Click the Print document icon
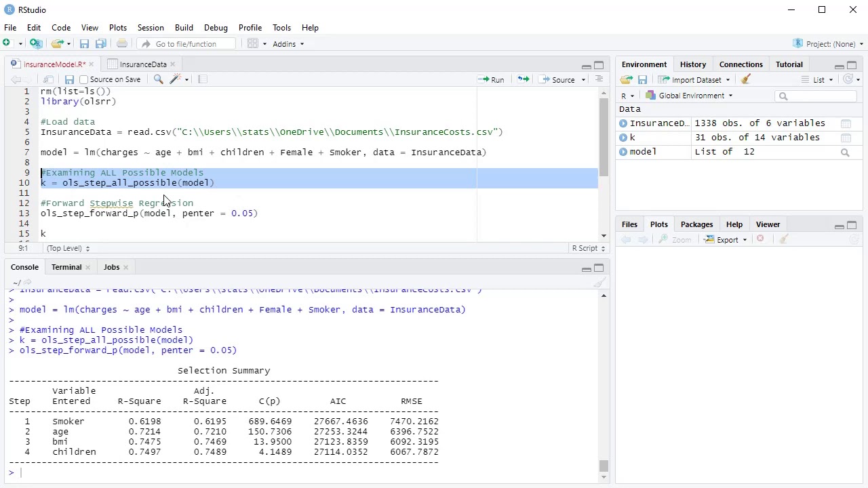 pos(122,43)
